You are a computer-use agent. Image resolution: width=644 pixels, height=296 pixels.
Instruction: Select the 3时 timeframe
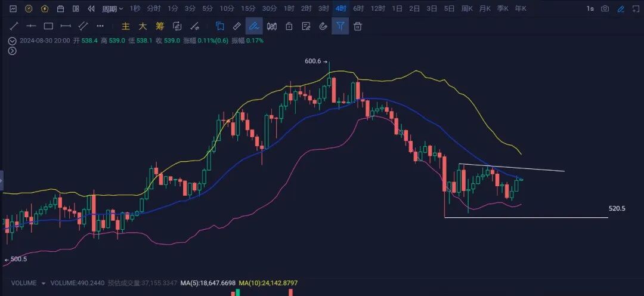(324, 8)
